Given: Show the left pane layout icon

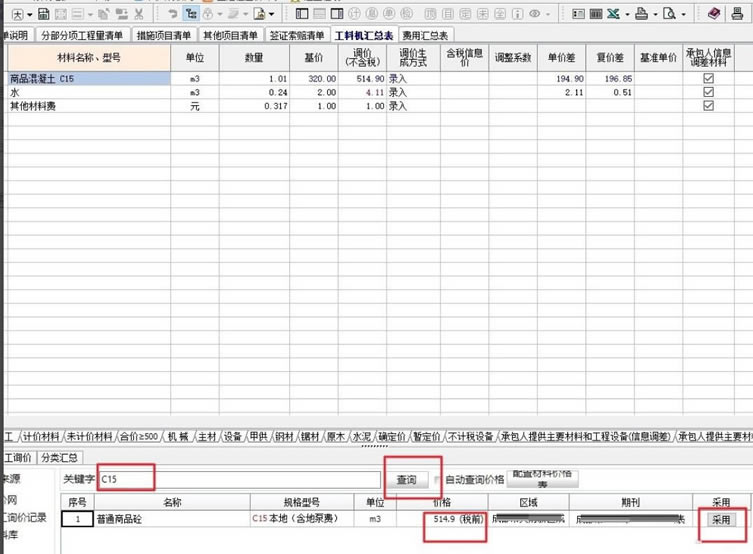Looking at the screenshot, I should coord(302,14).
